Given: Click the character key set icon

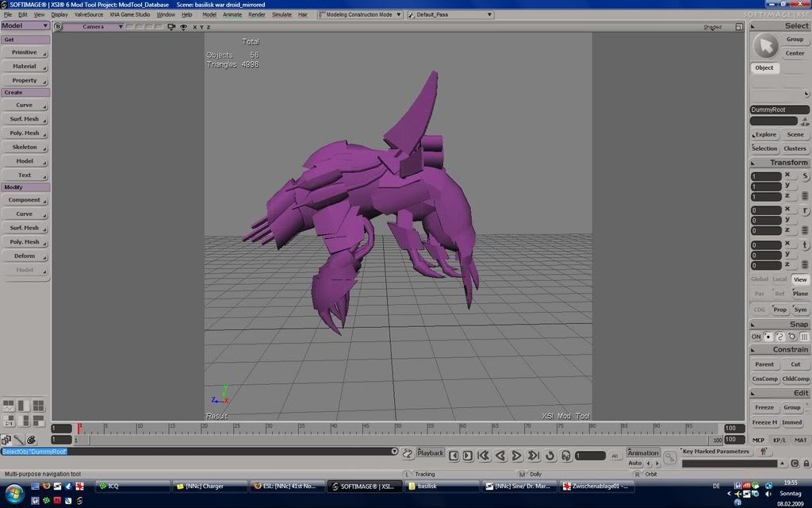Looking at the screenshot, I should [x=764, y=452].
